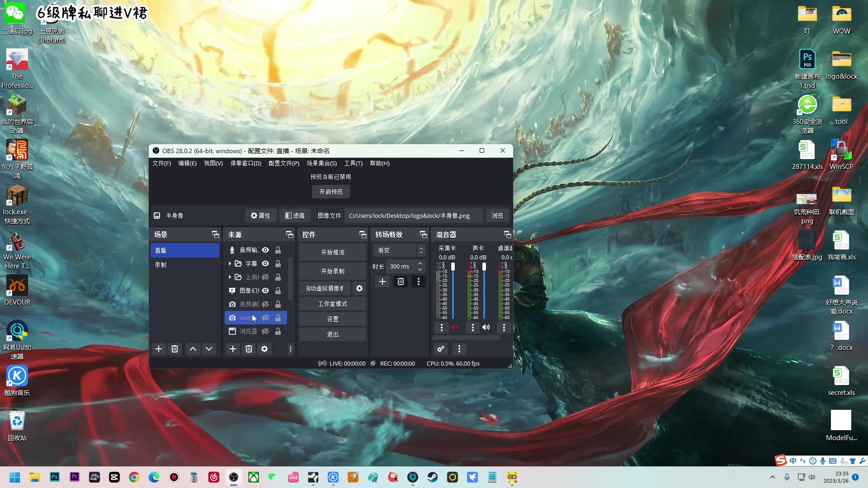Open 声卡 audio channel options menu
Image resolution: width=868 pixels, height=488 pixels.
click(x=473, y=327)
